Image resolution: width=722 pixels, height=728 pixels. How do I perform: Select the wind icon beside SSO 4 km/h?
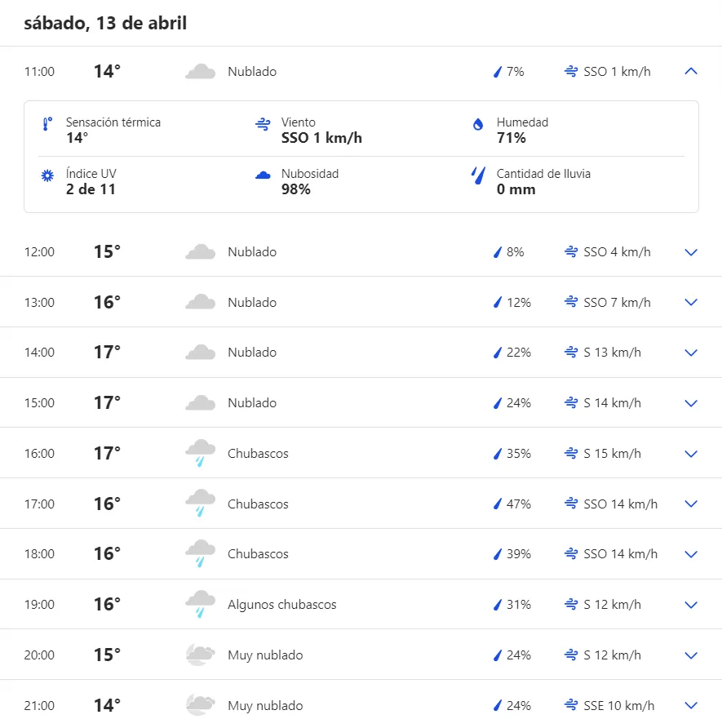pyautogui.click(x=569, y=252)
